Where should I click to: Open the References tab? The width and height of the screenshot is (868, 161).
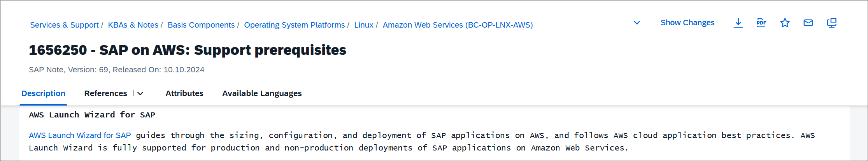(105, 93)
